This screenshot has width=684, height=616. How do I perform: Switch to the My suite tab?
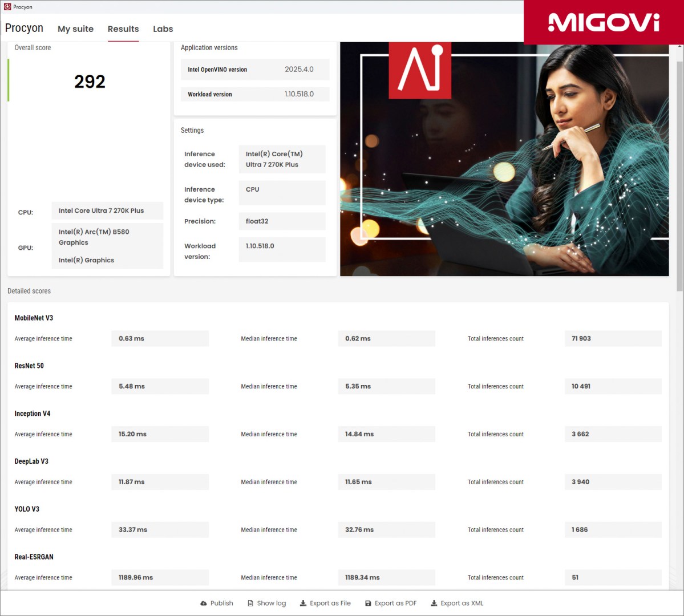click(x=75, y=29)
